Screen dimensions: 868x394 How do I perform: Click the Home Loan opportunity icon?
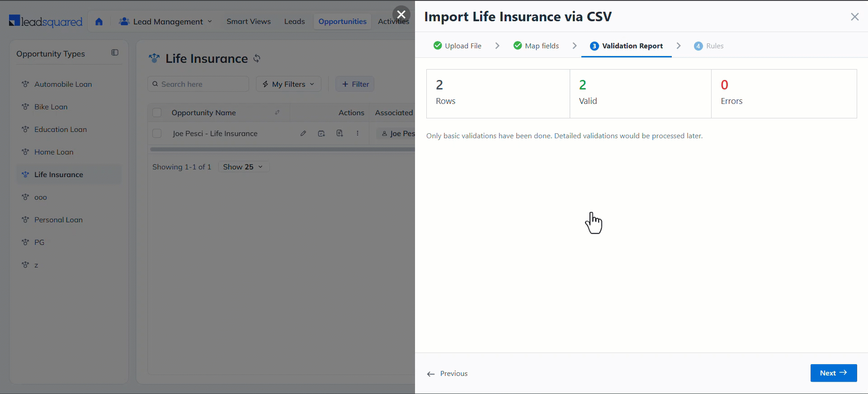[25, 152]
